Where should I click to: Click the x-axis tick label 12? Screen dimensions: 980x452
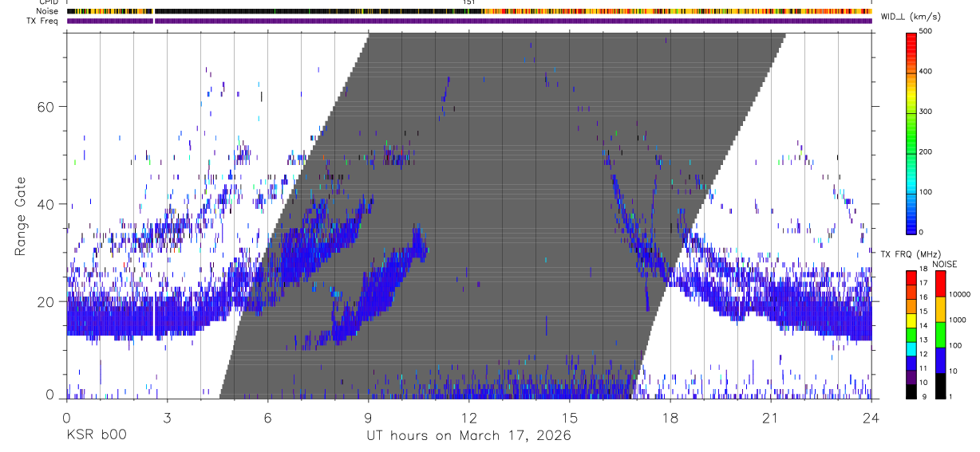pyautogui.click(x=468, y=418)
